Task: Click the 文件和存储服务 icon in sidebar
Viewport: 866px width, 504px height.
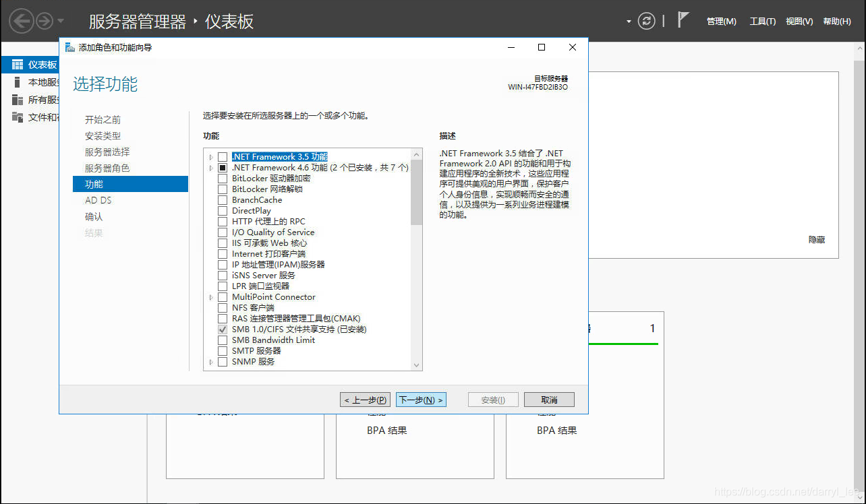Action: coord(18,117)
